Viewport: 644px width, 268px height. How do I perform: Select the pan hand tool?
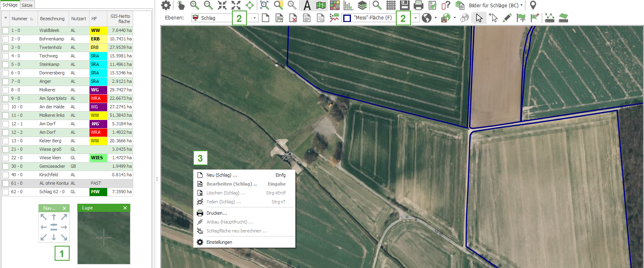181,5
